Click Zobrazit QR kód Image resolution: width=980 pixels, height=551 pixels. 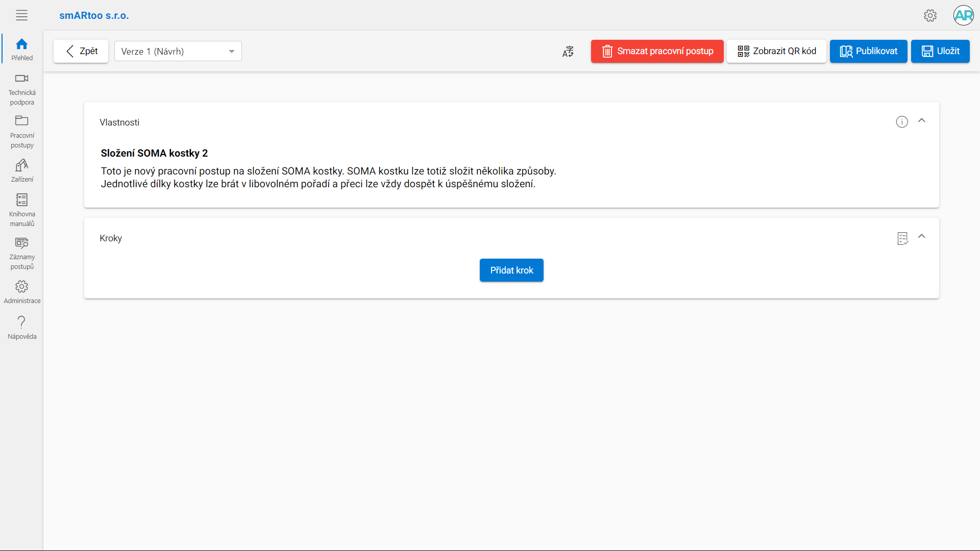pos(776,51)
